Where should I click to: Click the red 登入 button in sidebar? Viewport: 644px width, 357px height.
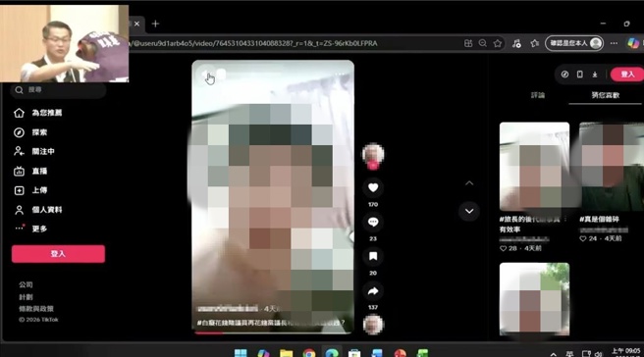58,254
